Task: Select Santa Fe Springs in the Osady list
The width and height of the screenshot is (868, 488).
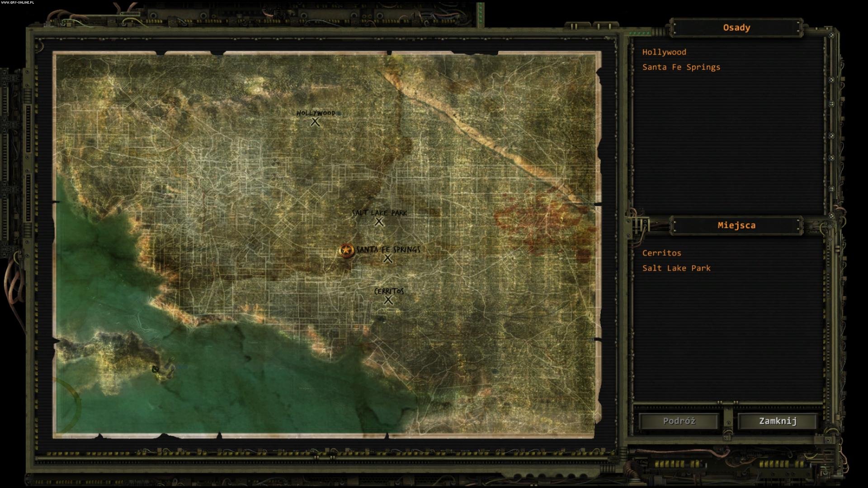Action: coord(681,67)
